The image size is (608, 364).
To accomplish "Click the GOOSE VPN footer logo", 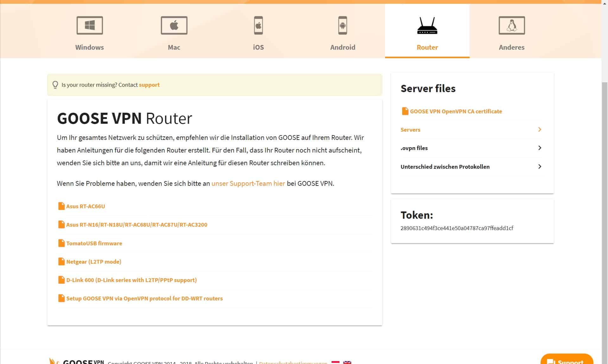I will click(76, 361).
